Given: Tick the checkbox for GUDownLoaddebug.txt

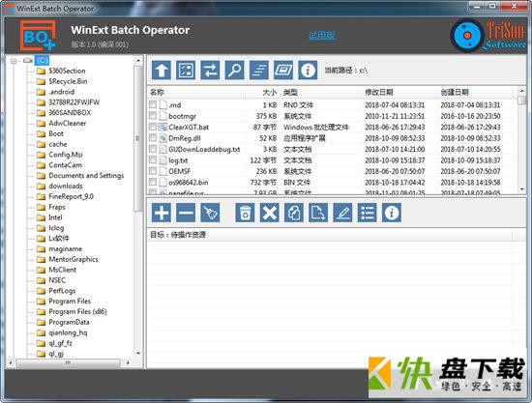Looking at the screenshot, I should [153, 149].
